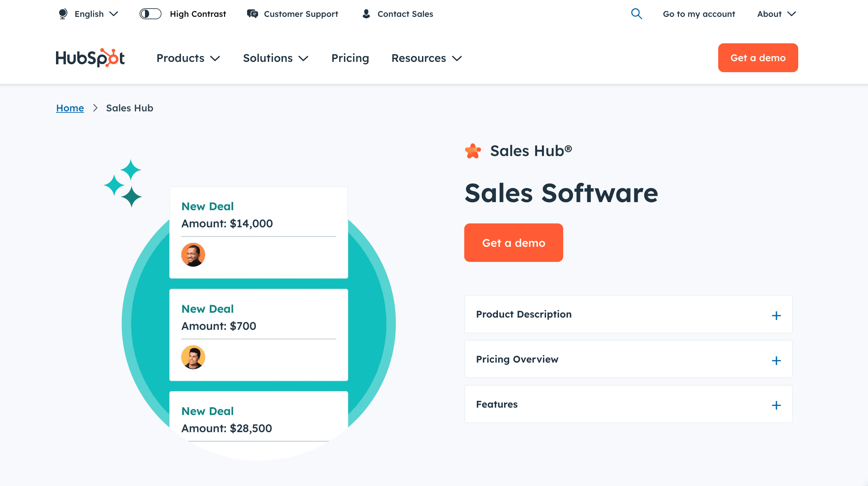Navigate to Home breadcrumb link
Screen dimensions: 868x486
point(70,108)
